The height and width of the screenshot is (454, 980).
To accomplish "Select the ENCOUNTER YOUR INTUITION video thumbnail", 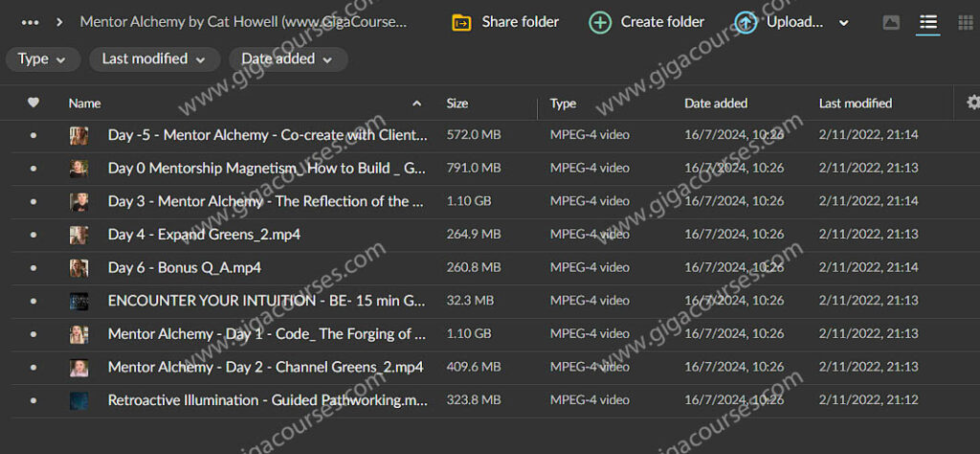I will 78,301.
